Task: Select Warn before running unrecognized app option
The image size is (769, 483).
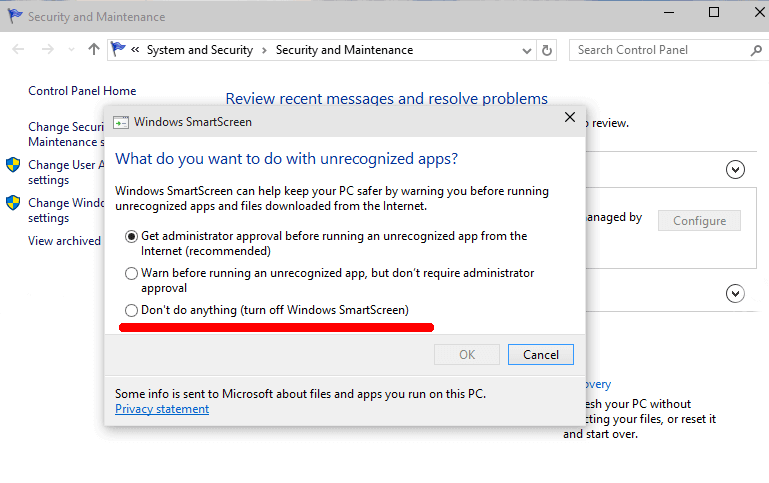Action: pyautogui.click(x=131, y=273)
